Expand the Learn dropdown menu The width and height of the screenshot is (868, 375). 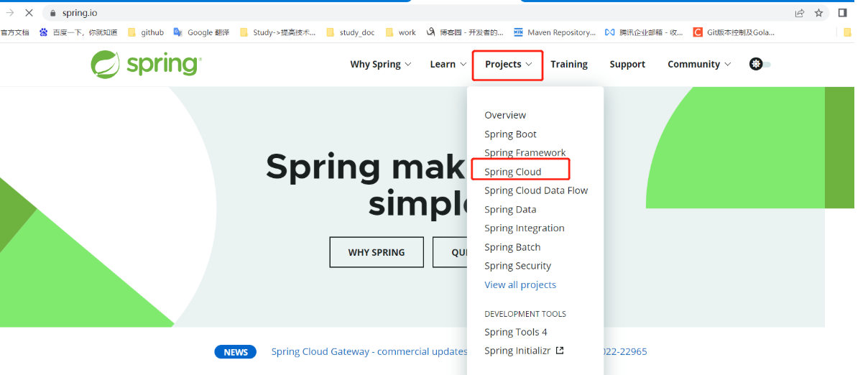tap(448, 64)
